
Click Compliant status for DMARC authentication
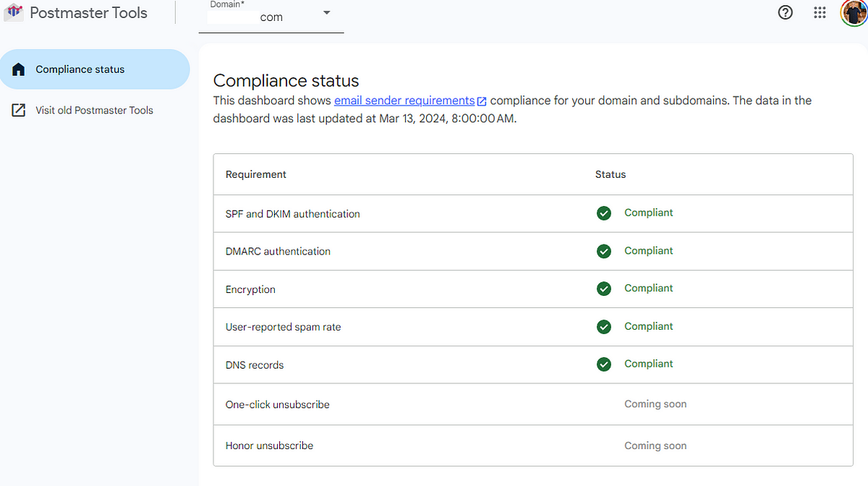click(649, 250)
